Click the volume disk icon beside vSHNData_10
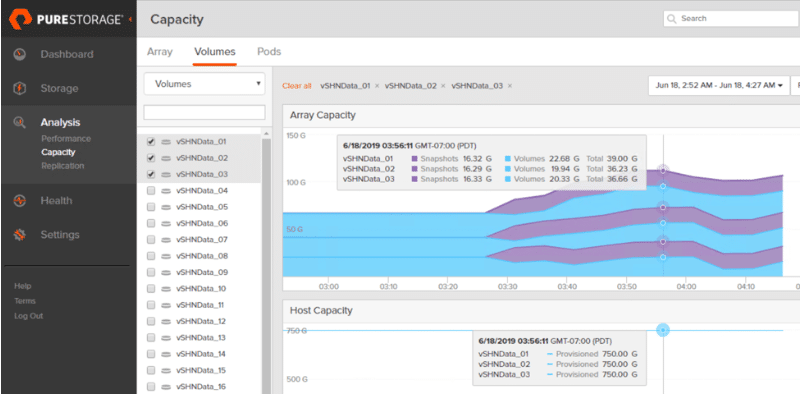800x394 pixels. [x=166, y=289]
